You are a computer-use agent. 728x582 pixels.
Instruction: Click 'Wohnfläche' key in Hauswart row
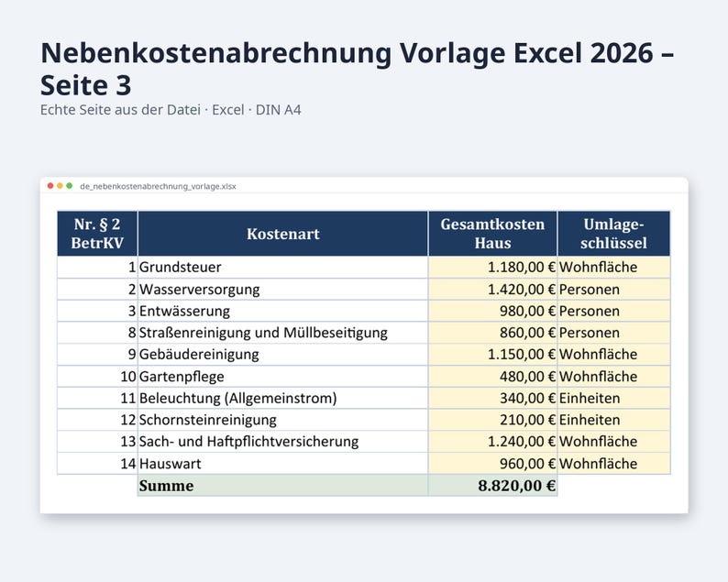[613, 464]
